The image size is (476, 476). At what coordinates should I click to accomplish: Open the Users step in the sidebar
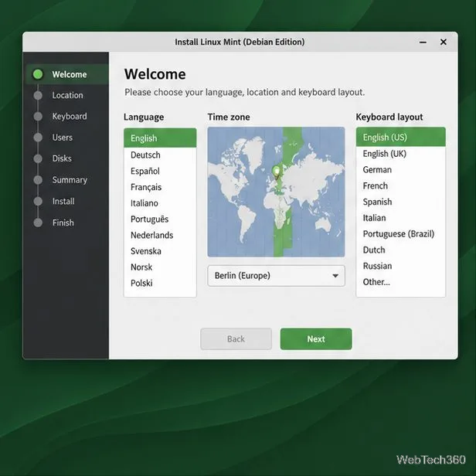click(63, 138)
